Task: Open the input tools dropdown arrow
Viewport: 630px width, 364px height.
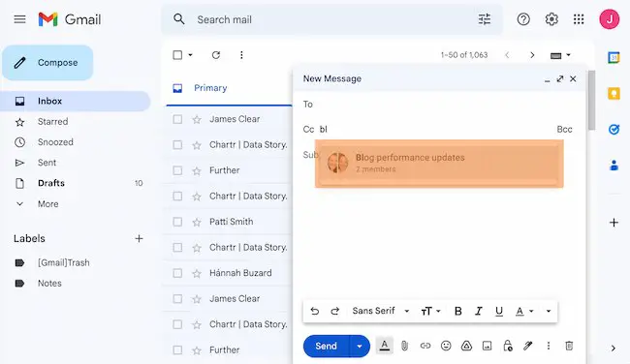Action: [568, 55]
